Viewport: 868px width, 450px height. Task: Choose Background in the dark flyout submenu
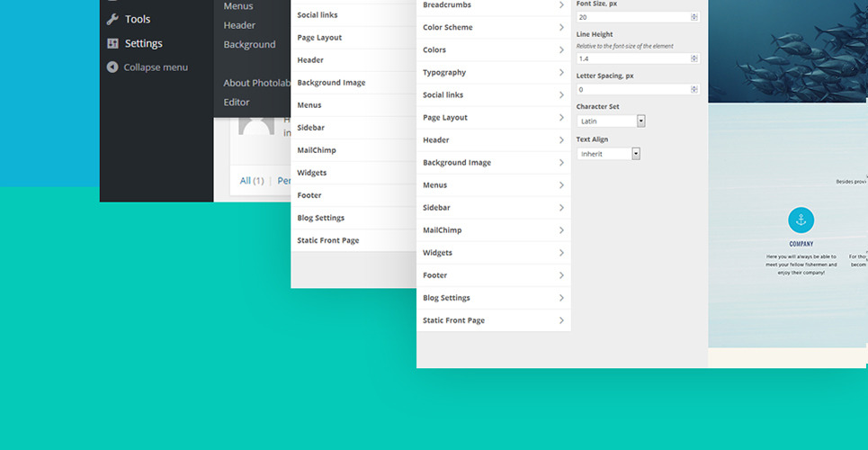[x=249, y=44]
